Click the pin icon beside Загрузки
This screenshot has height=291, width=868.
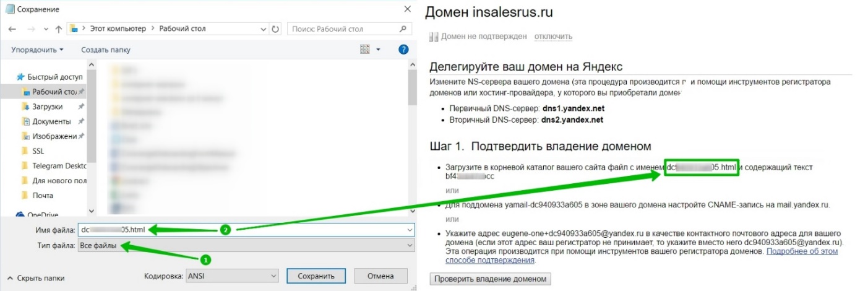(81, 106)
